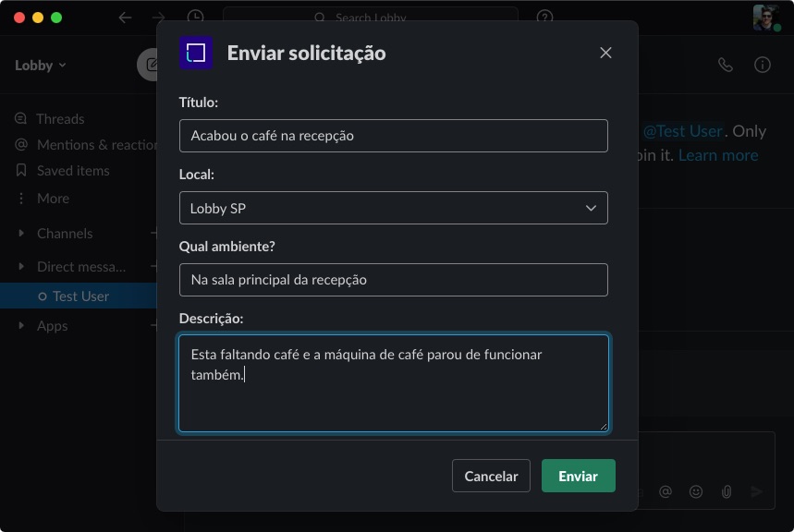The image size is (794, 532).
Task: Close the Enviar solicitação dialog
Action: 605,53
